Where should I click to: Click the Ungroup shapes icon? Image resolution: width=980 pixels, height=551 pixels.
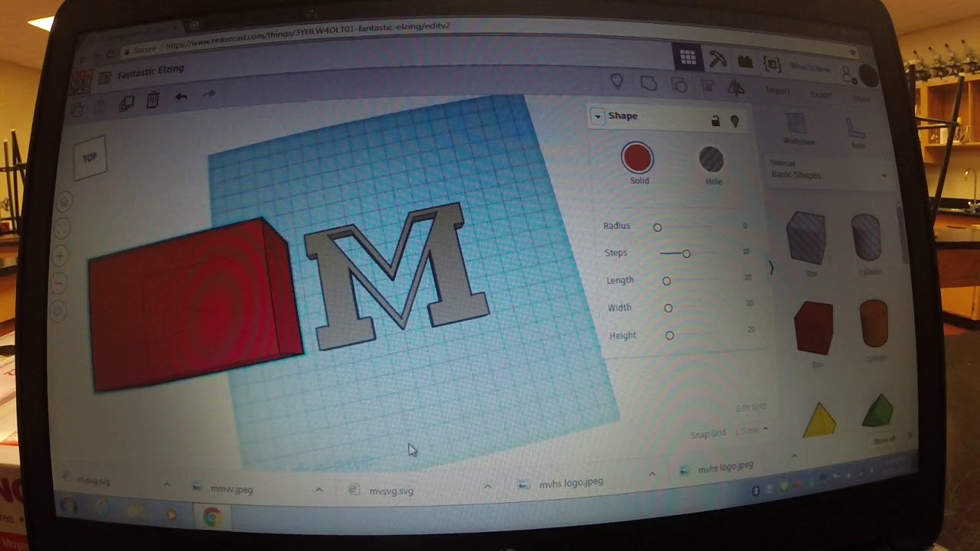(x=678, y=85)
